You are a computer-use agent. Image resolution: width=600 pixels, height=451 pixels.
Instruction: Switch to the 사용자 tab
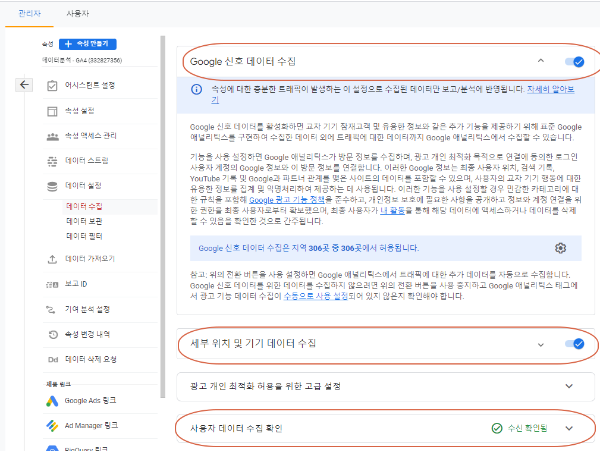pos(78,14)
